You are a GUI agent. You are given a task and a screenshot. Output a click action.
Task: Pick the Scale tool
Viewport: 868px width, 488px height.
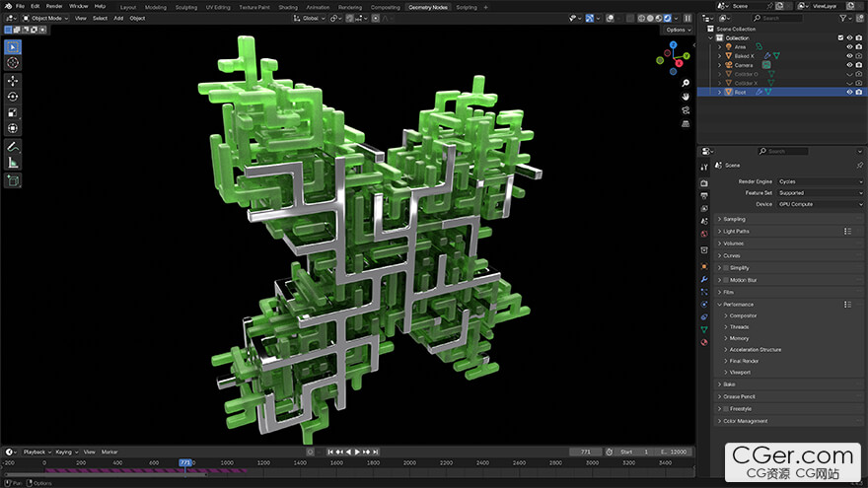point(13,111)
